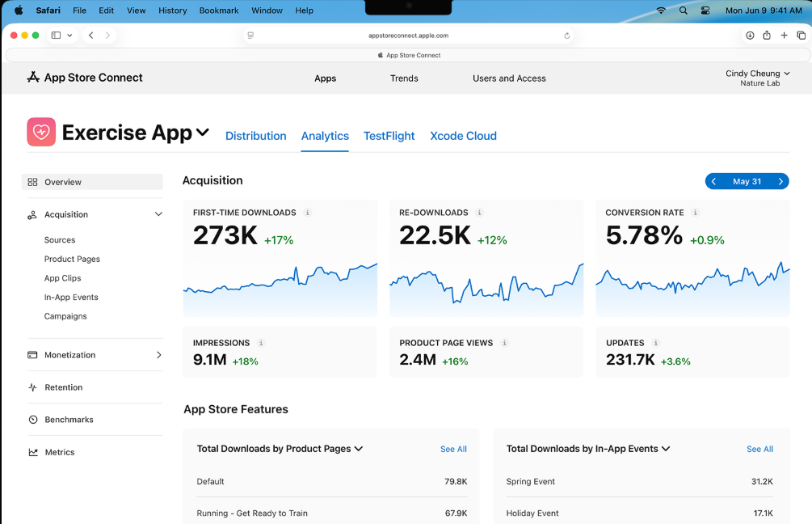Switch to the Xcode Cloud tab

click(464, 136)
